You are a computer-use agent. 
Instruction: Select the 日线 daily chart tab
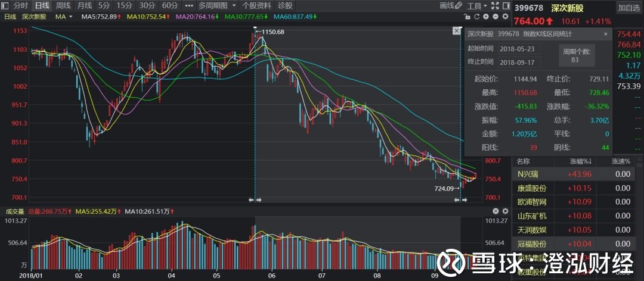42,6
